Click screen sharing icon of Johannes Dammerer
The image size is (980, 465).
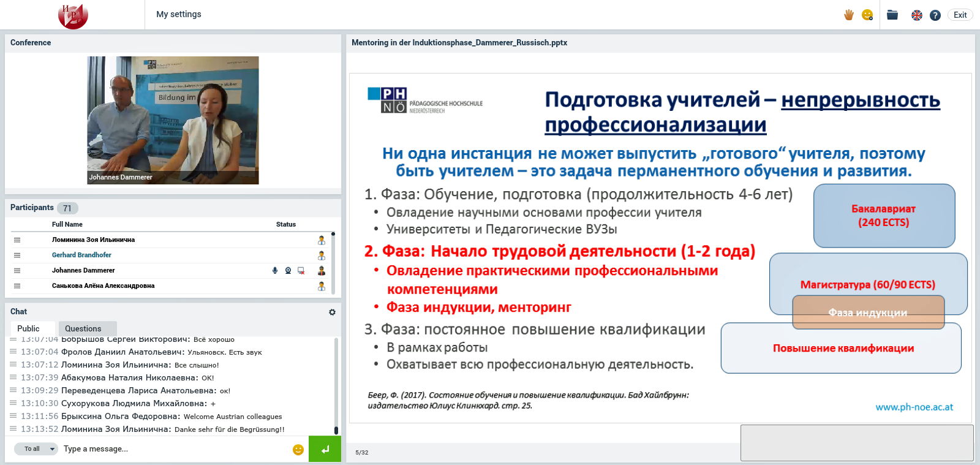pyautogui.click(x=301, y=270)
